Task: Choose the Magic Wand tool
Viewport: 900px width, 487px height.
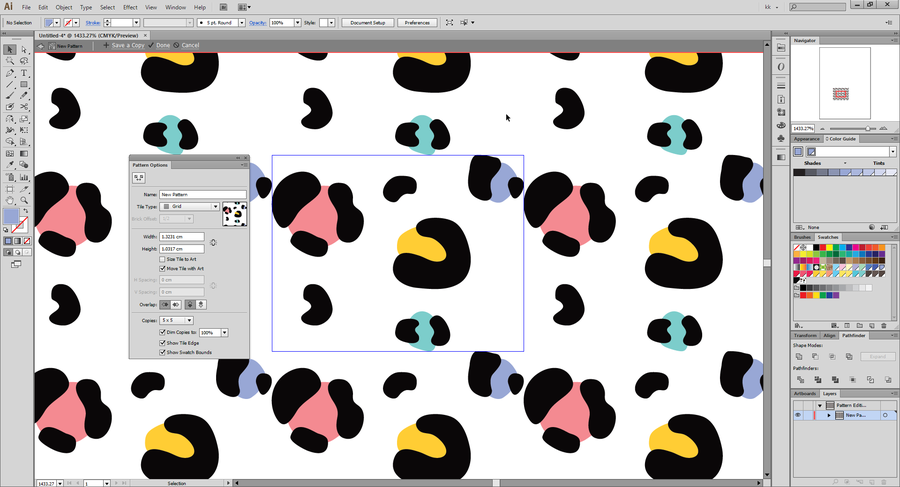Action: point(10,61)
